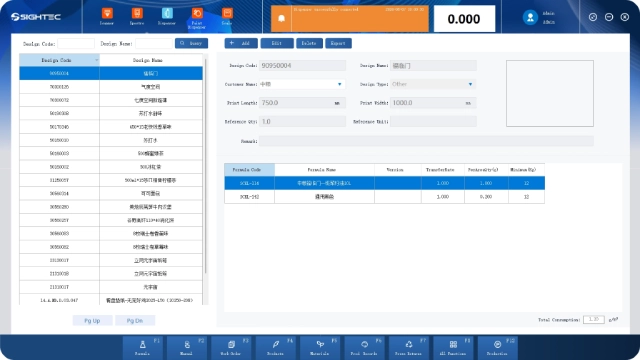The width and height of the screenshot is (640, 360).
Task: Click the Reference Unit field
Action: click(433, 122)
